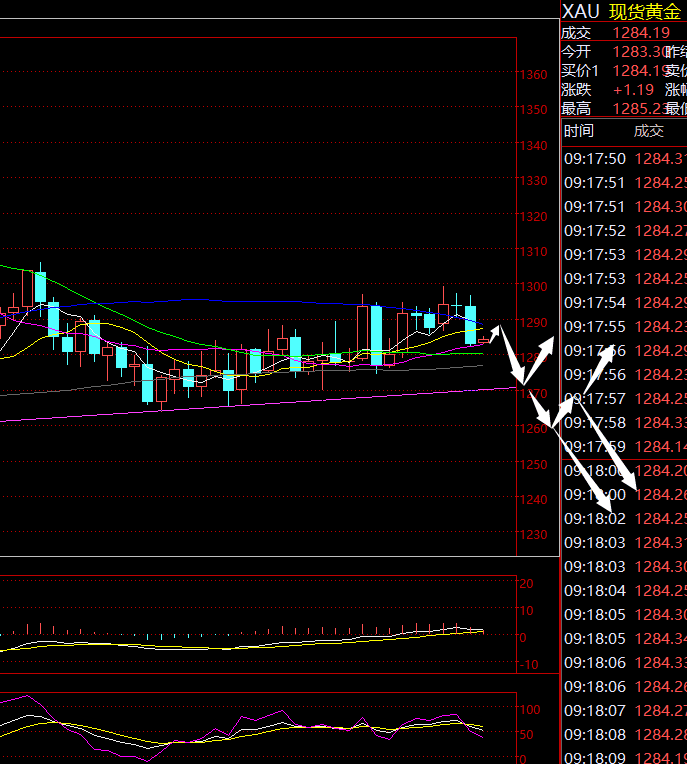The image size is (687, 764).
Task: Select the 成交 column header beside 时间
Action: point(648,131)
